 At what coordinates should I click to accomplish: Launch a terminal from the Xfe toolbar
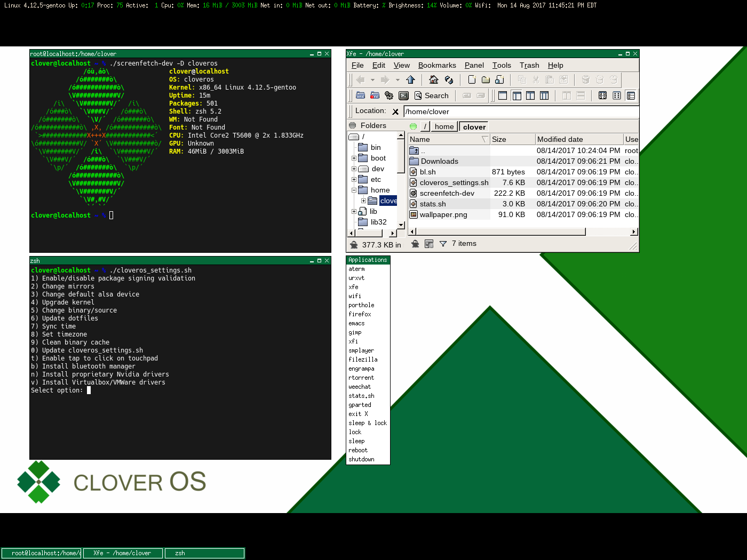click(404, 95)
